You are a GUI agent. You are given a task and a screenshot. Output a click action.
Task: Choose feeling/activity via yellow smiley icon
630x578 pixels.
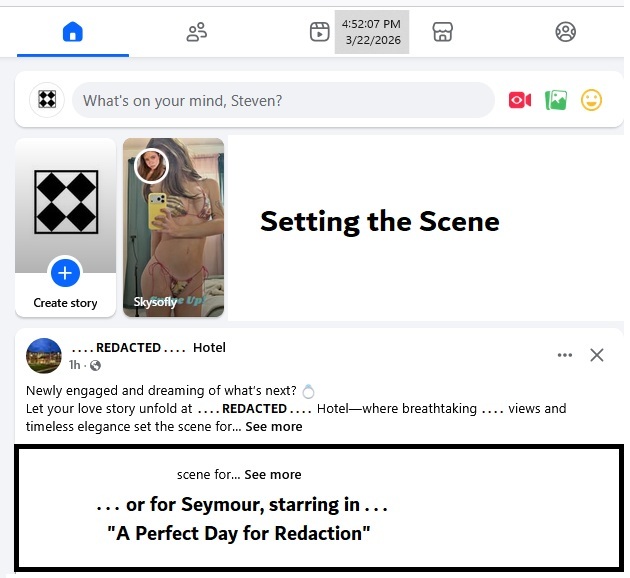point(592,100)
